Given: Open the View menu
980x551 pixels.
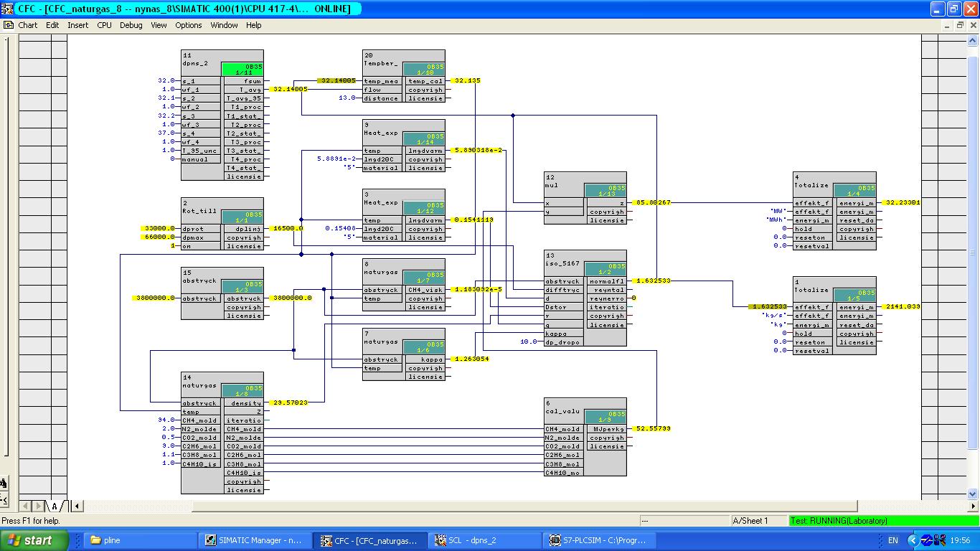Looking at the screenshot, I should [159, 25].
